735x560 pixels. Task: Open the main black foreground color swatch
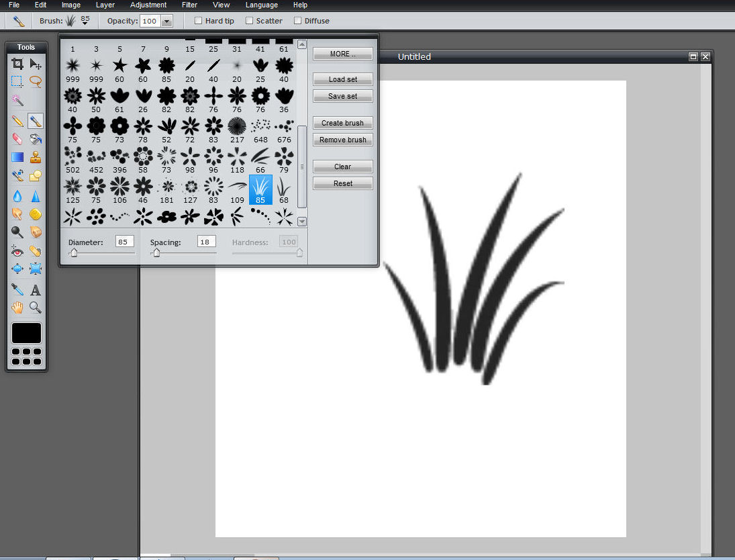click(26, 333)
